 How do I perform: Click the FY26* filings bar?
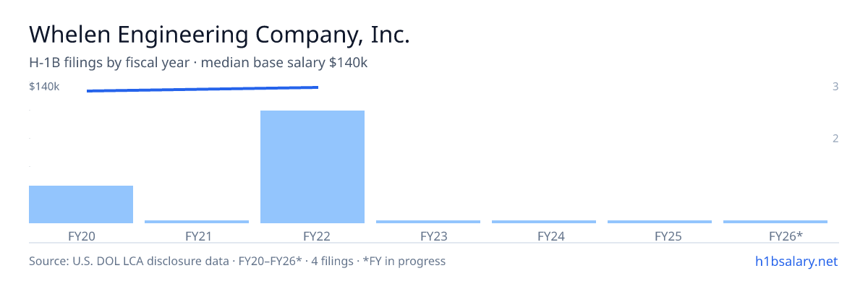775,222
